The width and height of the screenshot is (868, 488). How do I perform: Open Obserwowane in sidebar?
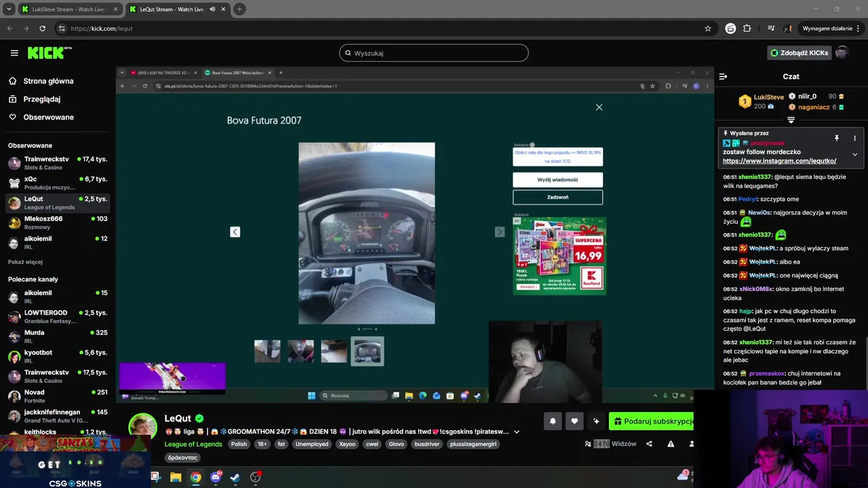click(48, 117)
